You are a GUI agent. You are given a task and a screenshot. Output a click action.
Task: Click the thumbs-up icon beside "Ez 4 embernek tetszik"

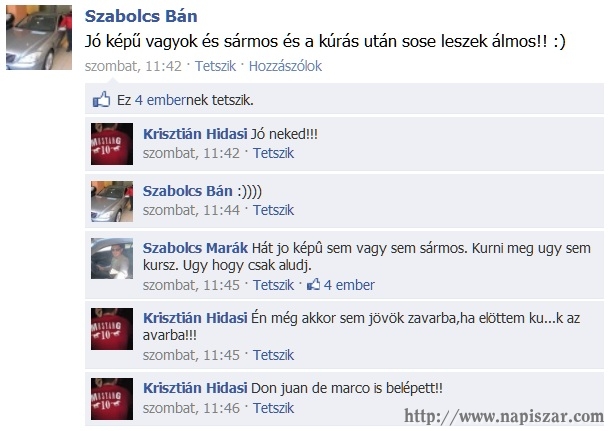pyautogui.click(x=101, y=100)
